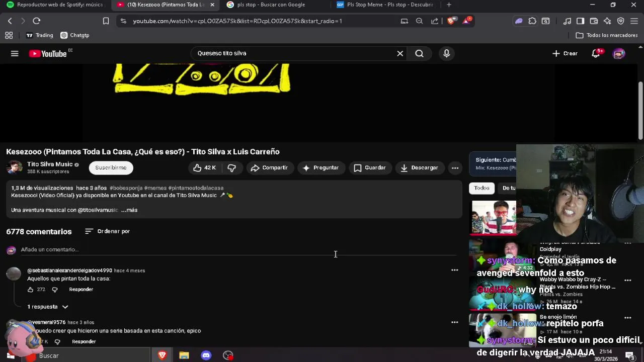
Task: Open the browser main hamburger menu
Action: point(634,21)
